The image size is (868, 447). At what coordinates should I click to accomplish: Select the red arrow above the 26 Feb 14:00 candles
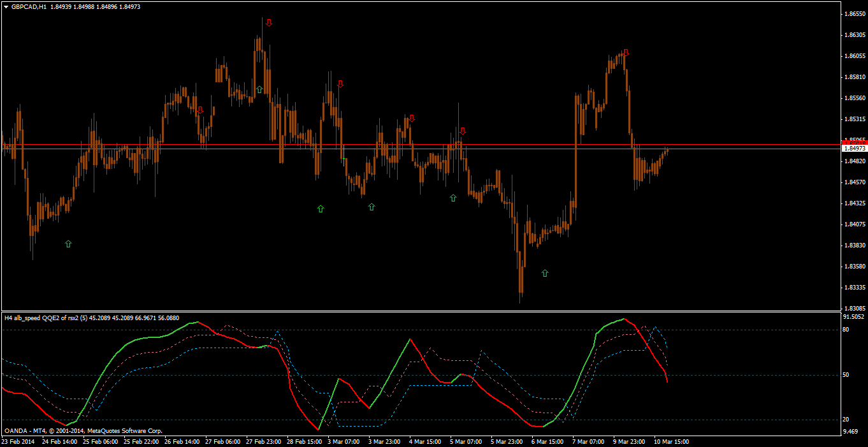click(x=200, y=110)
